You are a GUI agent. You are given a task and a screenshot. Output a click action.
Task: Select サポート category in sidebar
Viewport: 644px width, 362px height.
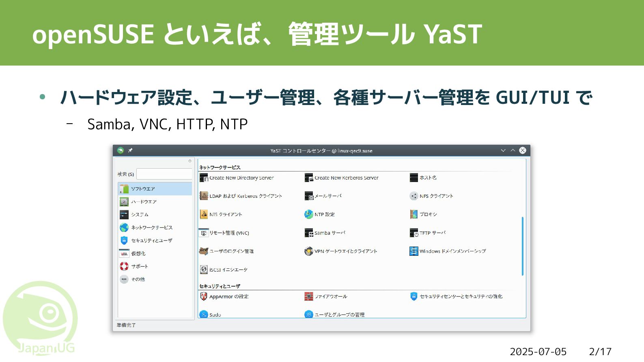155,266
